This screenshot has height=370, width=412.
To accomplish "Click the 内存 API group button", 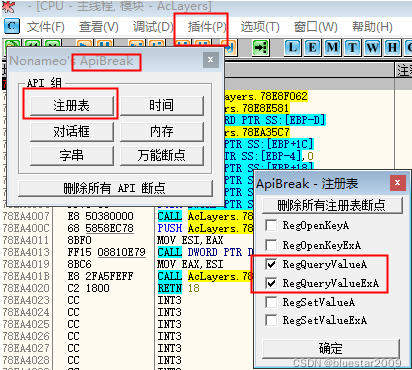I will point(162,131).
